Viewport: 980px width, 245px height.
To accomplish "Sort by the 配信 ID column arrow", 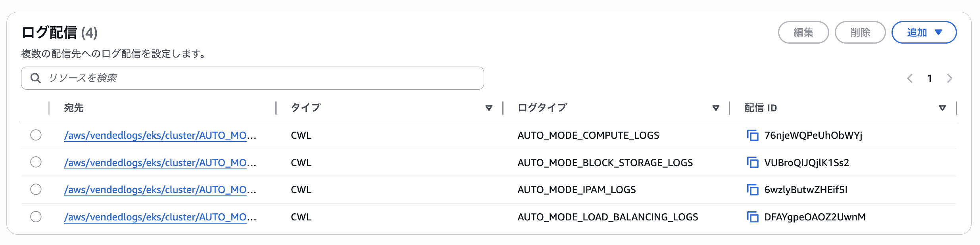I will pyautogui.click(x=942, y=108).
